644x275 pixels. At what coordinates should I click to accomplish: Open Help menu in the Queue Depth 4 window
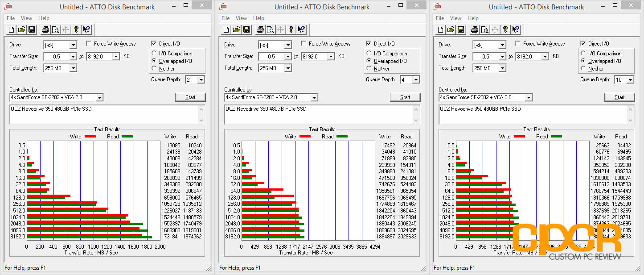258,18
